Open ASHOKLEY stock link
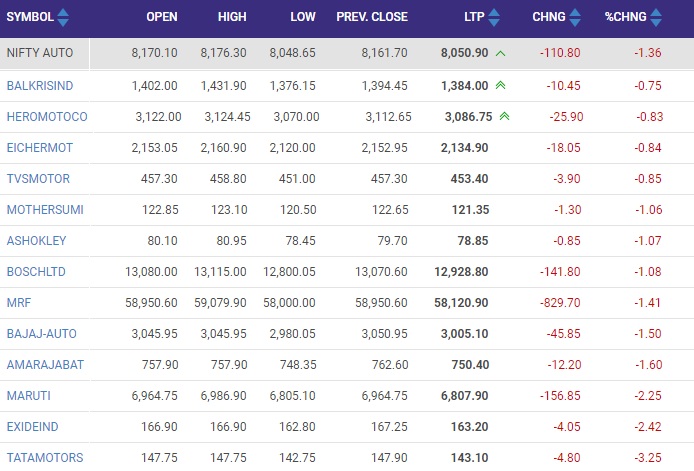 click(36, 240)
